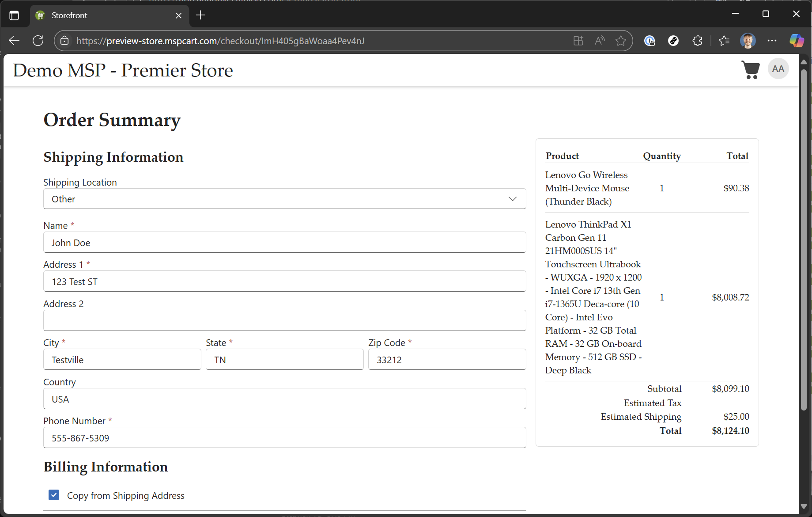Viewport: 812px width, 517px height.
Task: Select the Storefront browser tab
Action: (110, 15)
